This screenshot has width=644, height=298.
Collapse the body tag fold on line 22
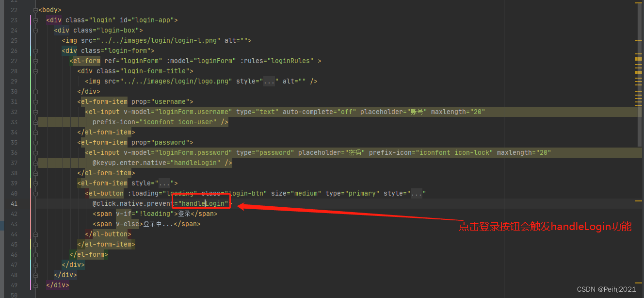pos(35,10)
